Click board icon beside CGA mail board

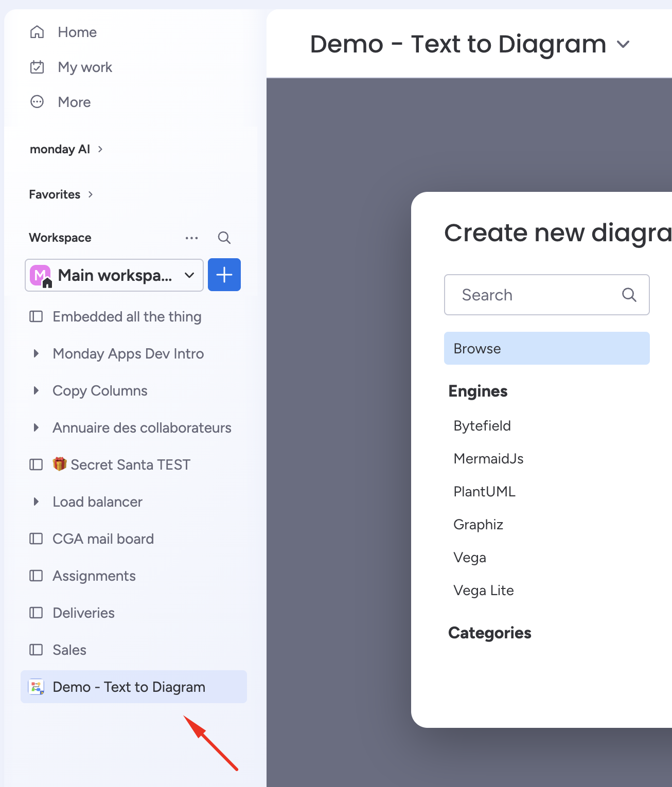[x=36, y=539]
